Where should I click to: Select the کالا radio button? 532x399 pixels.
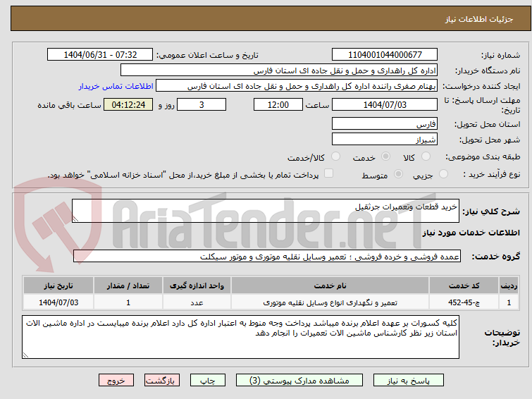(426, 156)
